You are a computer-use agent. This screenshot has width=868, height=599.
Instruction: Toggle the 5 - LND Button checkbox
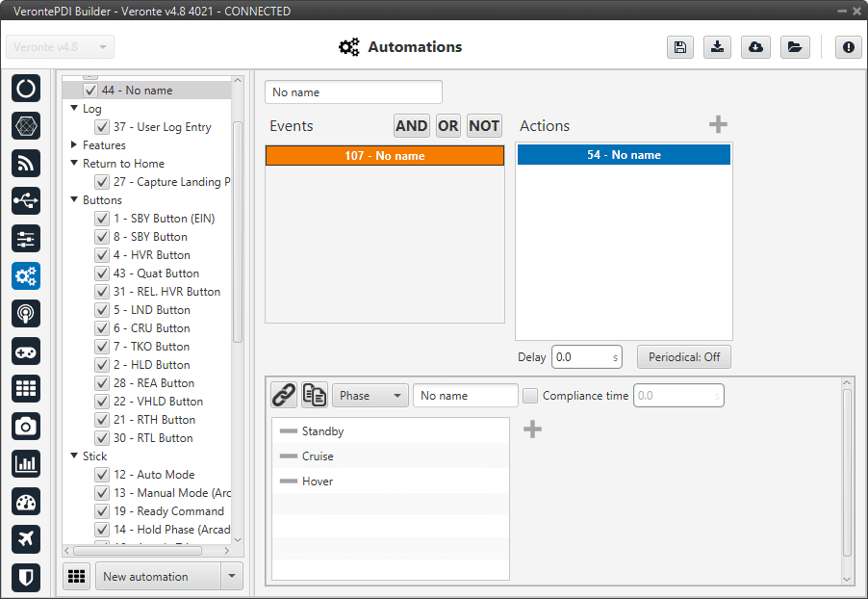click(x=102, y=310)
